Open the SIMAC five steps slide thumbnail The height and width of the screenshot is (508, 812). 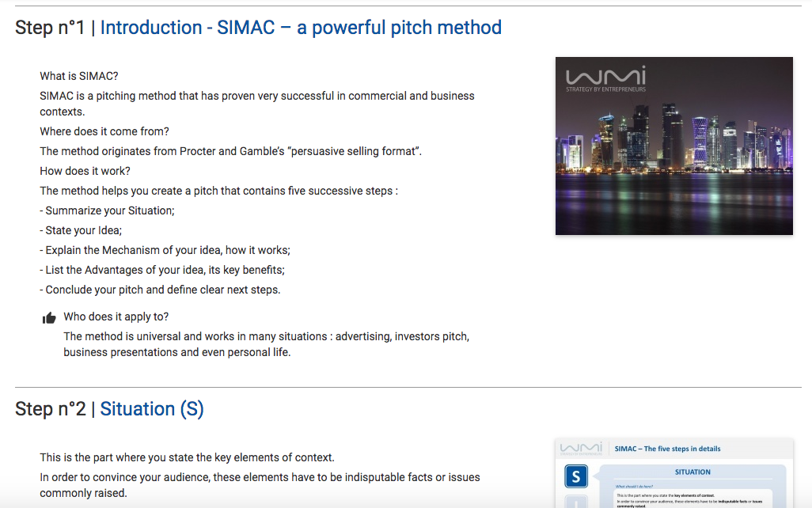pos(674,473)
